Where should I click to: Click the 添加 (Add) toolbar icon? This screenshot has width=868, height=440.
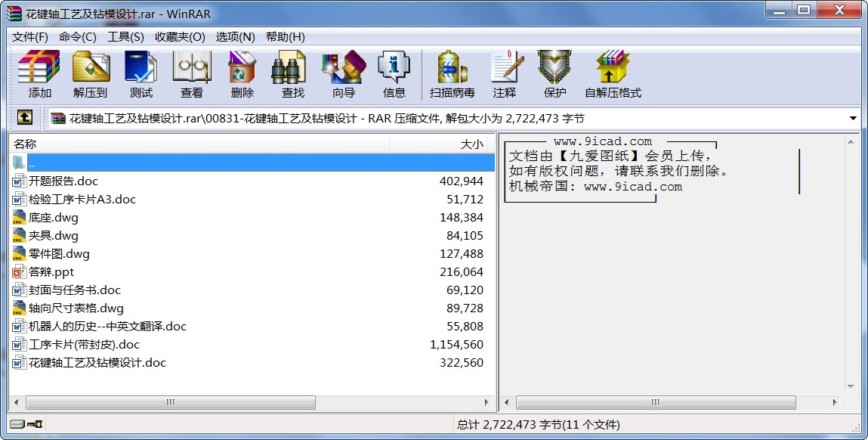click(39, 74)
